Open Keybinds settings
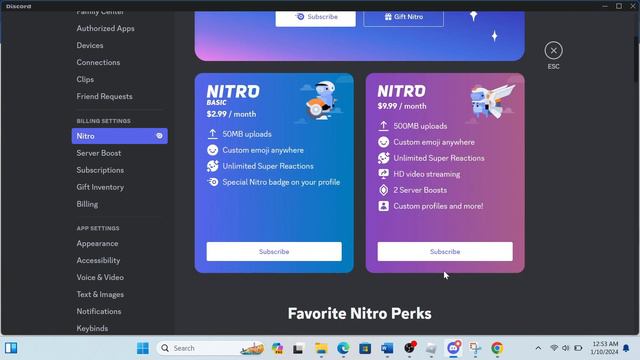640x360 pixels. pos(92,329)
